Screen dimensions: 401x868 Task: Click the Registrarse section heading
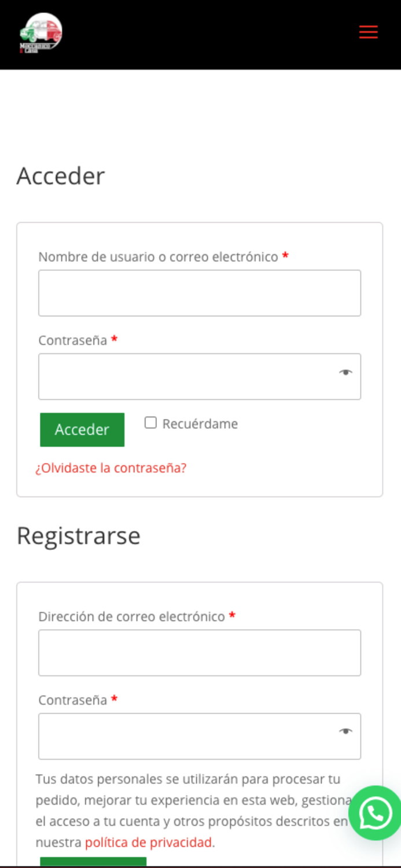(79, 536)
